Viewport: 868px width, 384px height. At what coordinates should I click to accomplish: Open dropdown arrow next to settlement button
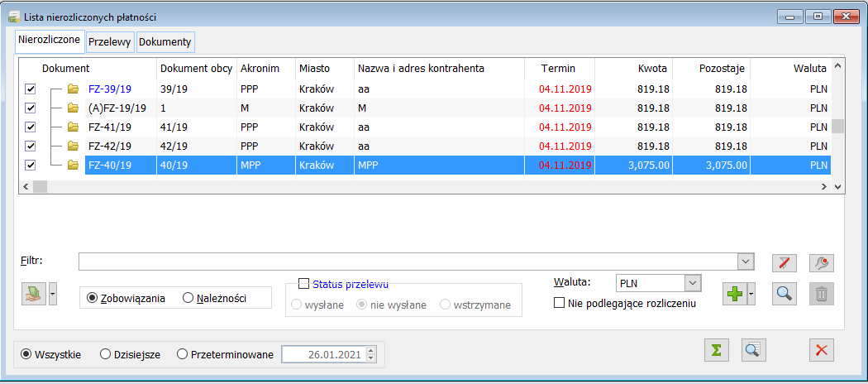point(52,294)
